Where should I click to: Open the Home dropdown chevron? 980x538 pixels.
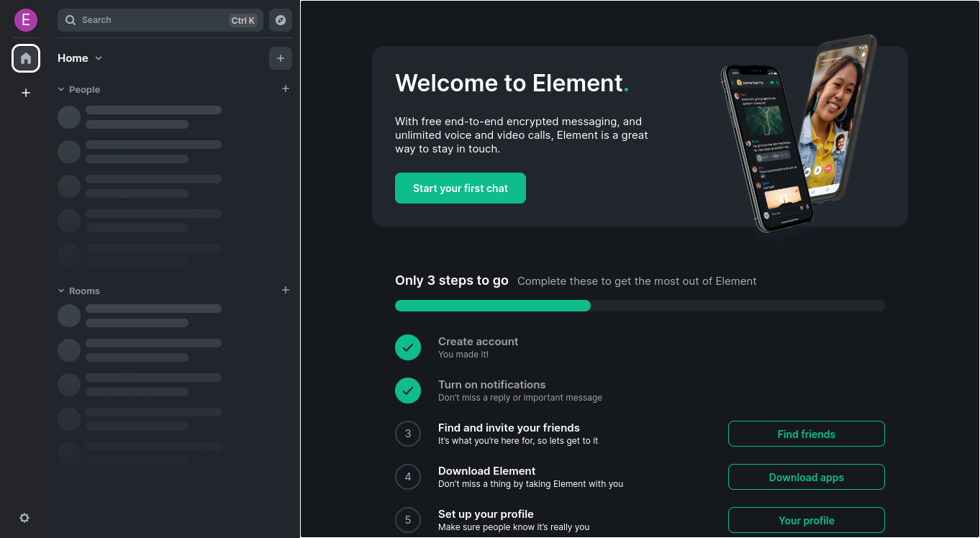[99, 58]
